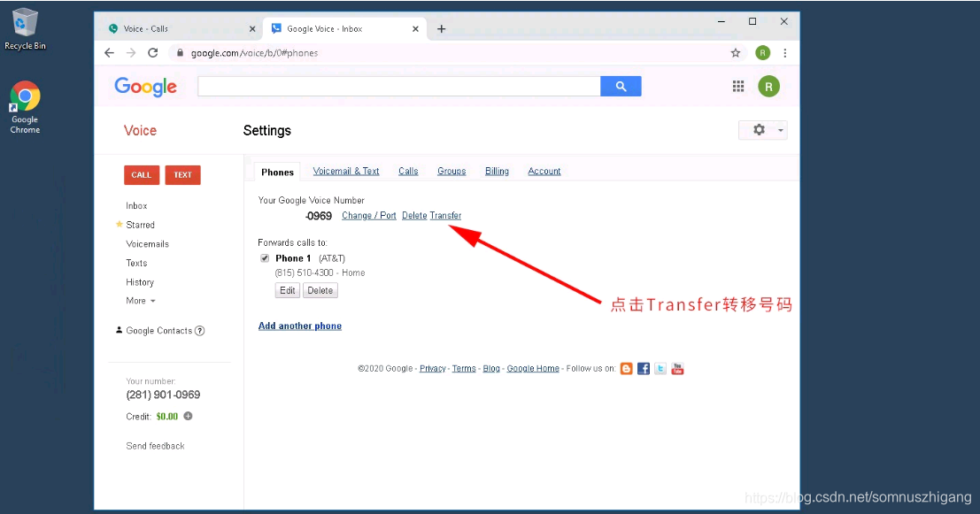The width and height of the screenshot is (980, 514).
Task: Open the Blog footer link
Action: (x=491, y=369)
